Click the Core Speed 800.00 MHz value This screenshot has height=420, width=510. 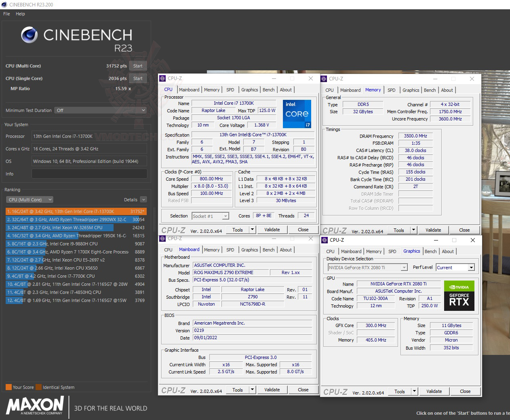click(x=211, y=179)
